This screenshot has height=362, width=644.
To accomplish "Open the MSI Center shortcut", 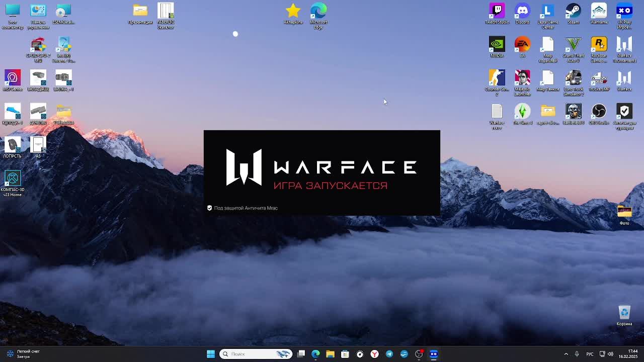I will (13, 80).
